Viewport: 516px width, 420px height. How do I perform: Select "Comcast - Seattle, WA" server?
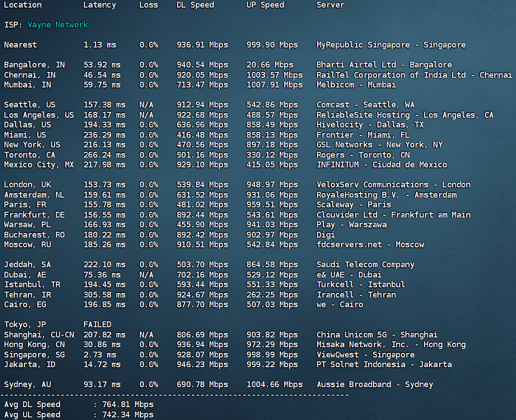[365, 105]
